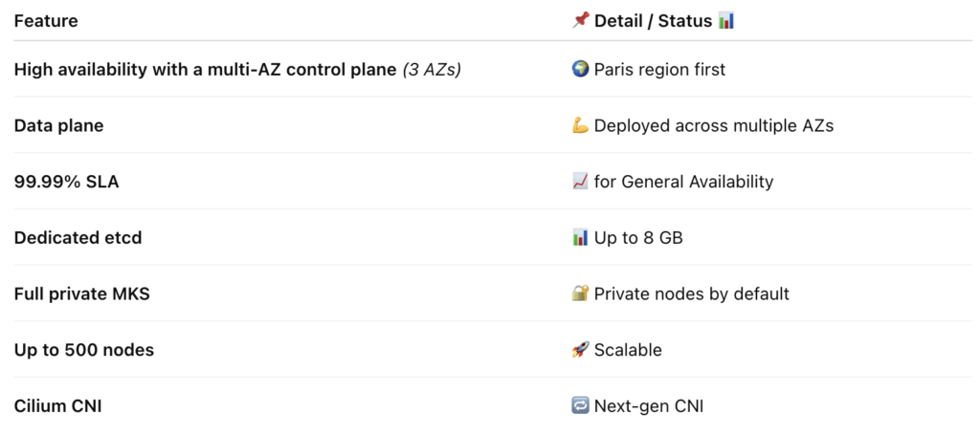Click the Data plane row label
Screen dimensions: 980x435
coord(58,125)
